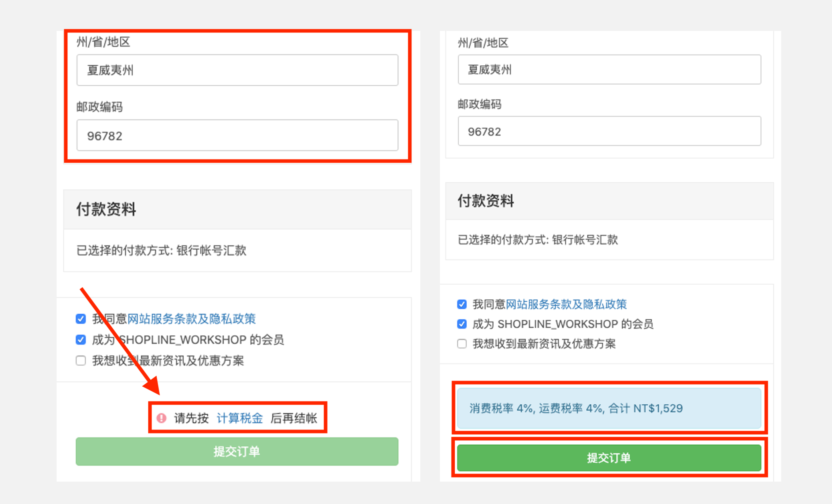Click the left 州/省/地区 field with 夏威夷州
The image size is (832, 504).
(237, 70)
